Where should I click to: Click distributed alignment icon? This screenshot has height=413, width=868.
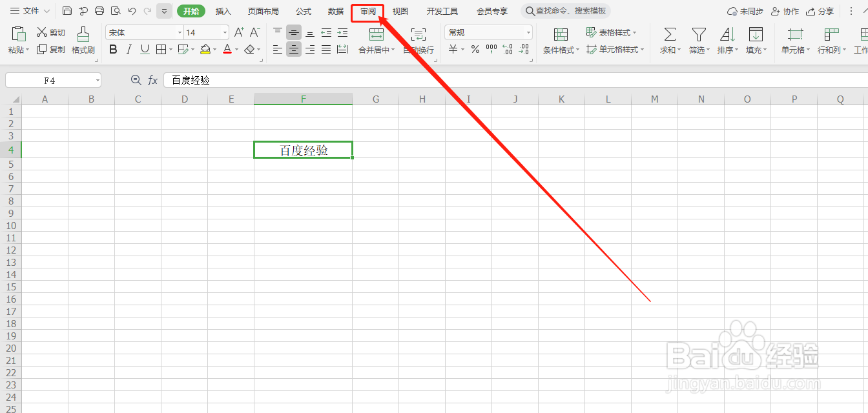[342, 49]
